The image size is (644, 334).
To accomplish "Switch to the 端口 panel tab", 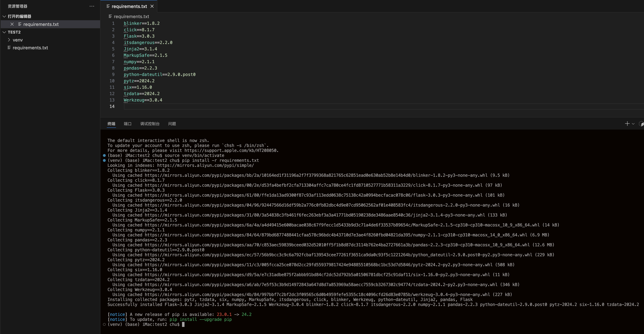I will pos(128,124).
